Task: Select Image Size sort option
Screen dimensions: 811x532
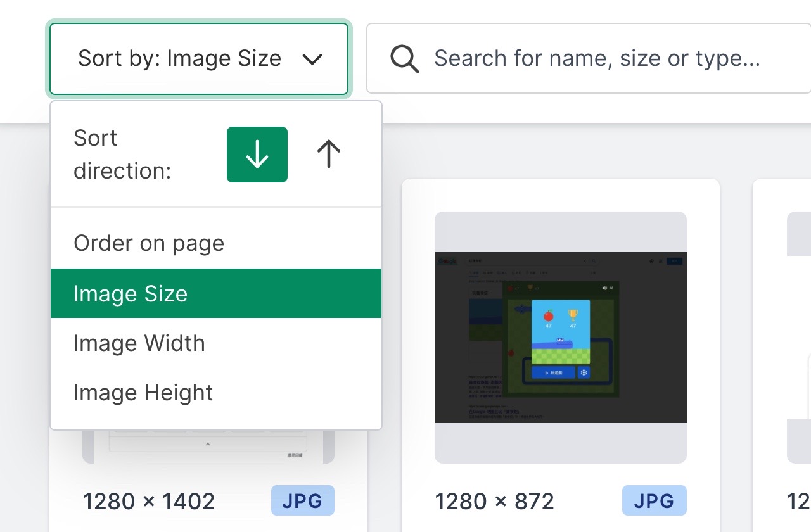Action: [216, 293]
